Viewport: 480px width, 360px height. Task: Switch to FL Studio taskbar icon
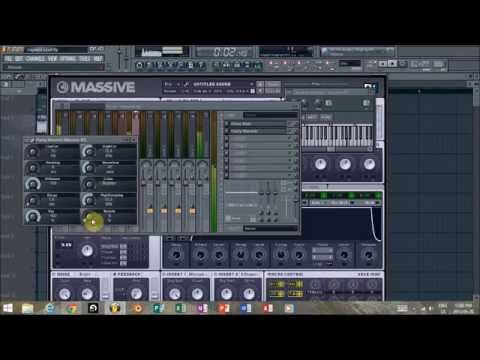coord(115,308)
